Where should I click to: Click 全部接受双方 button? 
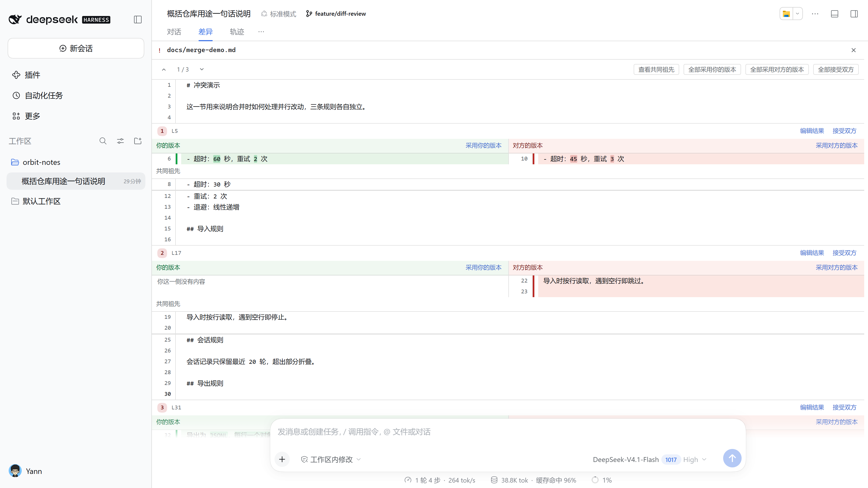[836, 69]
